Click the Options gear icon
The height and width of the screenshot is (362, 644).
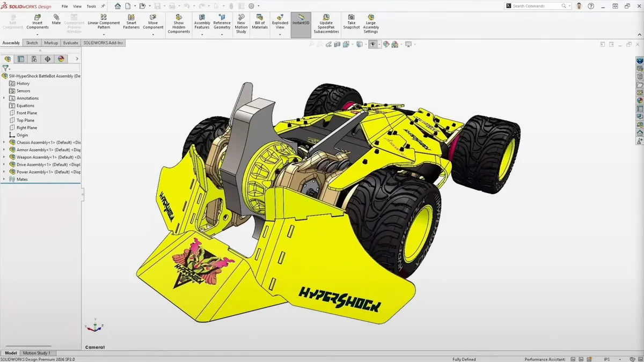click(251, 6)
